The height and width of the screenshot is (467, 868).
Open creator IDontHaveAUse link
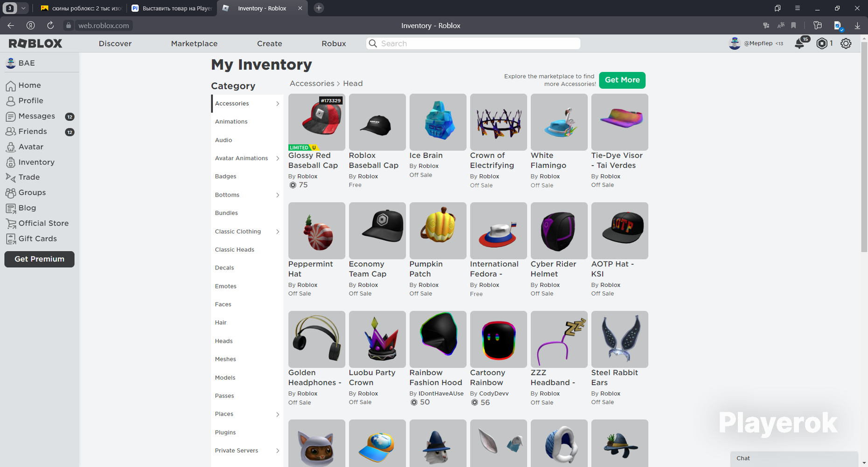click(441, 394)
